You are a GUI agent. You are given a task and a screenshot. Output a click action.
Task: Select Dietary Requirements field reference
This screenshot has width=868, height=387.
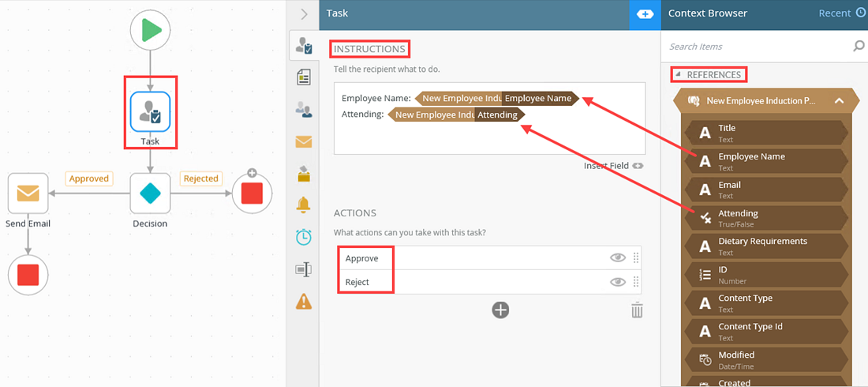(x=765, y=246)
